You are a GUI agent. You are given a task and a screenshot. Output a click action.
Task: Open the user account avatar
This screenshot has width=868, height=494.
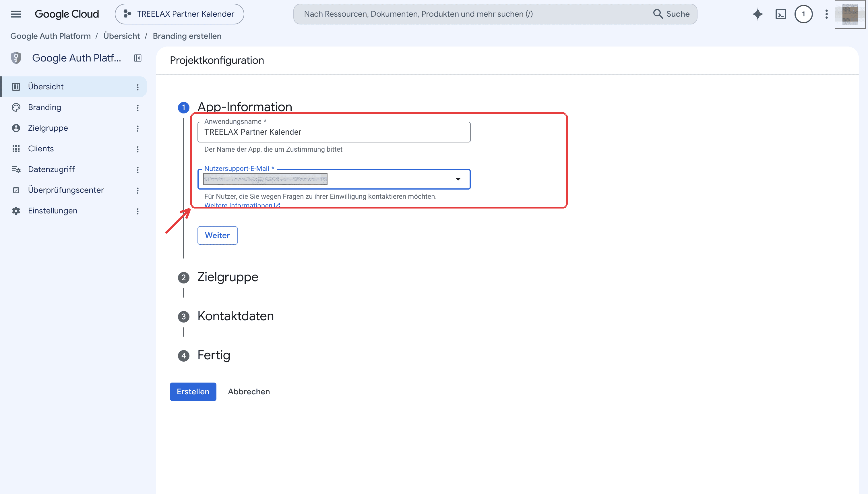pos(850,14)
